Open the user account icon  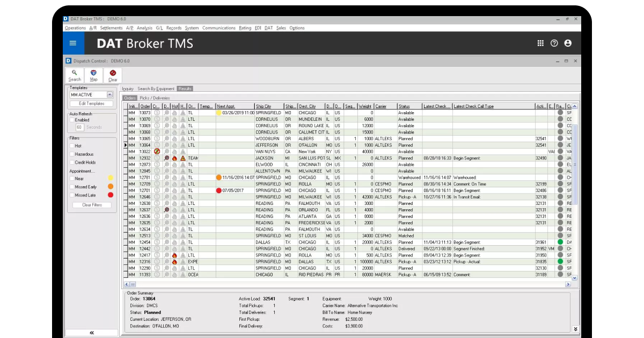click(x=568, y=43)
